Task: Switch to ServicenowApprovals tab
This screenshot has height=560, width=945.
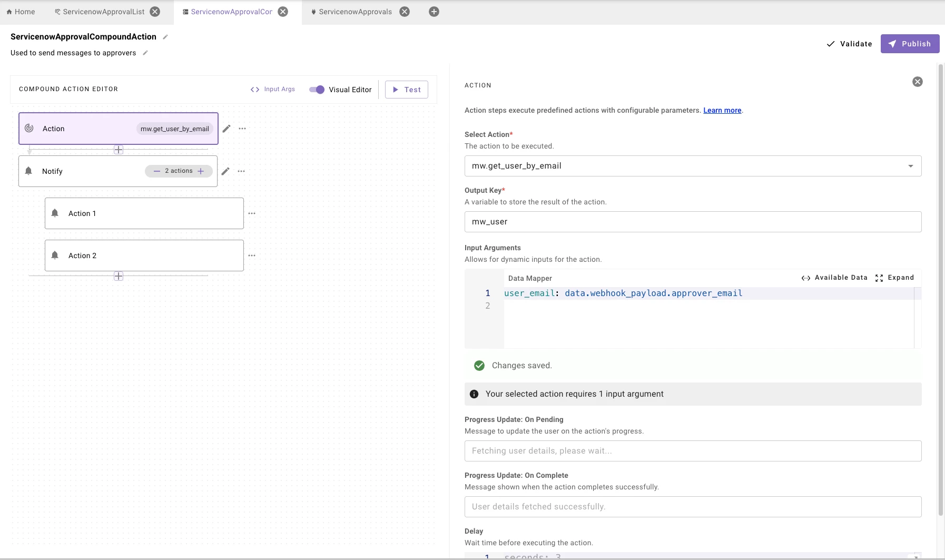Action: coord(351,12)
